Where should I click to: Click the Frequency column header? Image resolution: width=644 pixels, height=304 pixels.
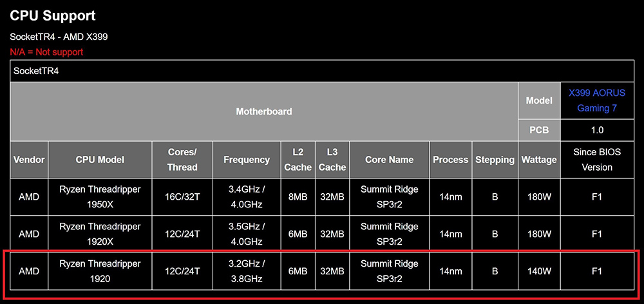click(x=247, y=160)
